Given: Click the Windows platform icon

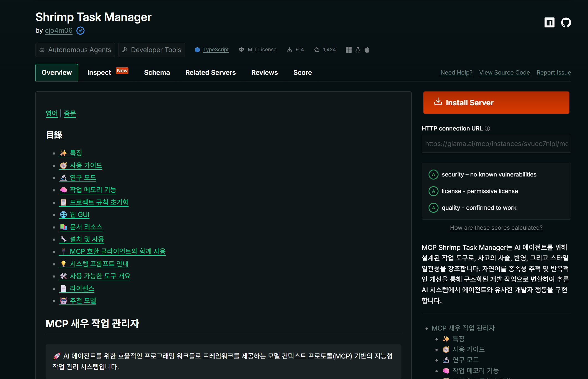Looking at the screenshot, I should pyautogui.click(x=349, y=50).
